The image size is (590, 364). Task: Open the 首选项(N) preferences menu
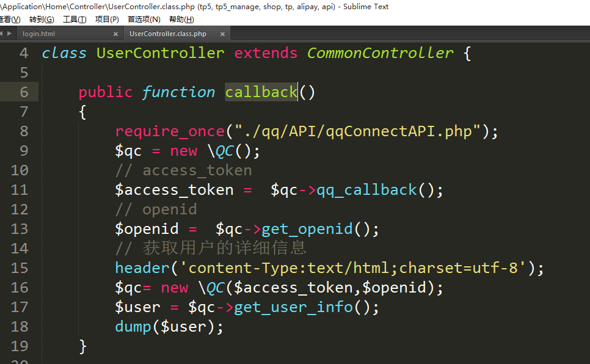click(x=144, y=20)
